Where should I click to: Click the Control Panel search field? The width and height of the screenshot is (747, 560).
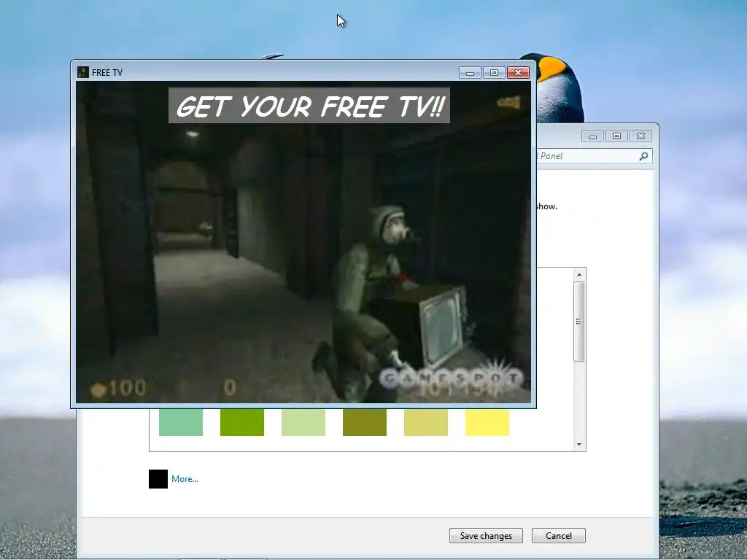(x=594, y=156)
